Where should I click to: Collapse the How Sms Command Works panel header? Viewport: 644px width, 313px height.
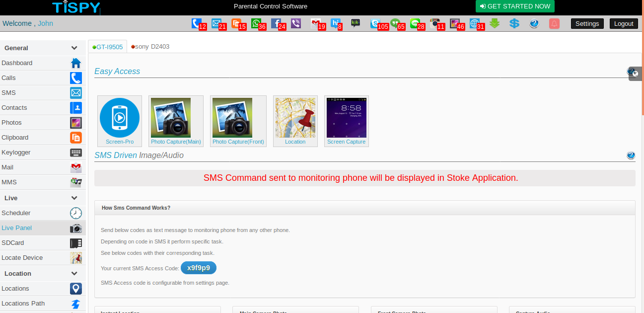tap(364, 208)
